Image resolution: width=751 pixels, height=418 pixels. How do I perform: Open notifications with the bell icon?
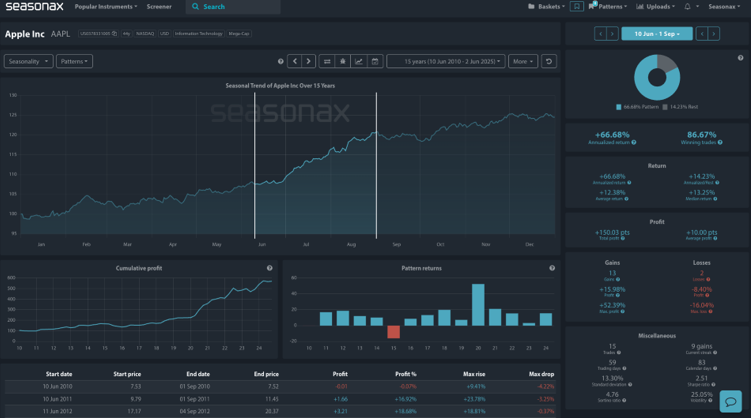point(687,7)
